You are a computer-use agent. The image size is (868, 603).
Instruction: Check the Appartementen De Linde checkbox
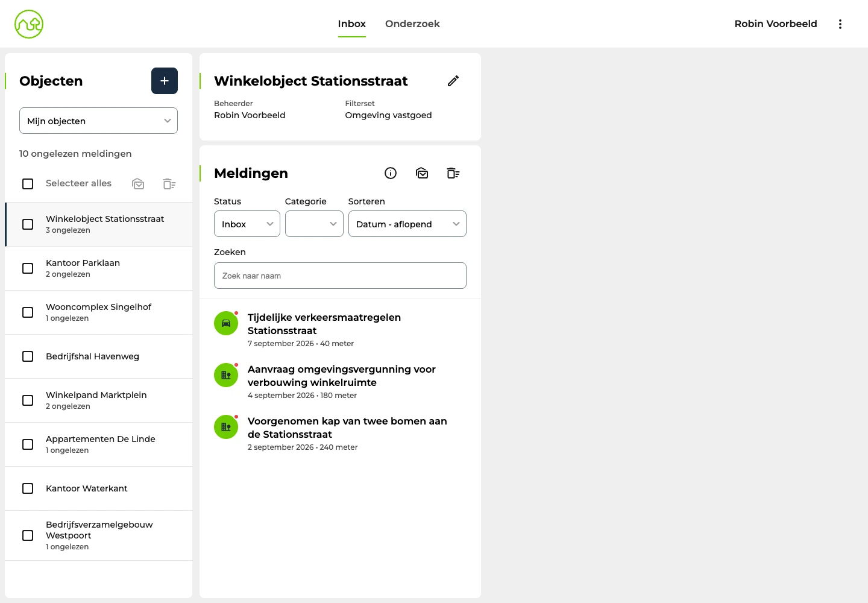click(x=28, y=444)
